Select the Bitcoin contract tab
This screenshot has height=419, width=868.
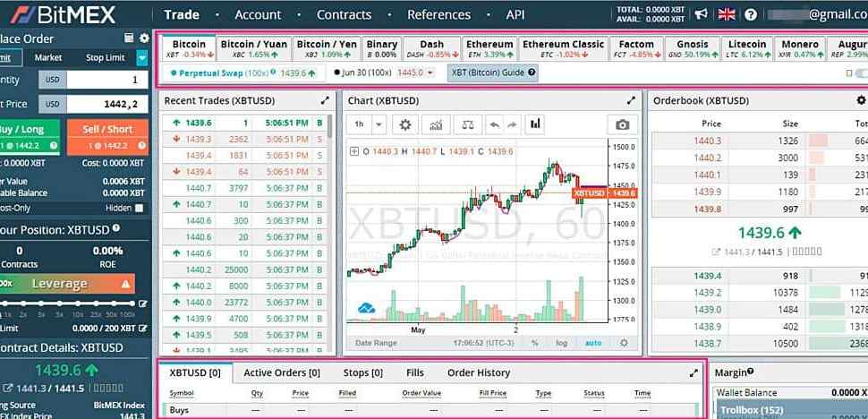pyautogui.click(x=189, y=48)
